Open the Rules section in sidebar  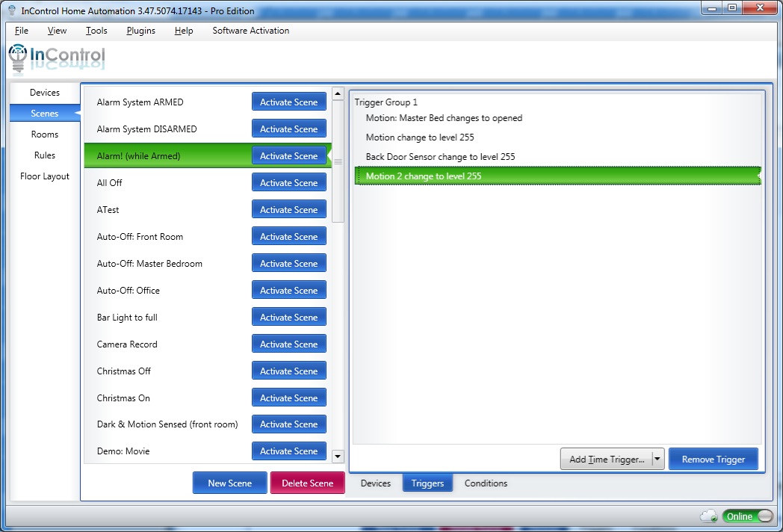45,155
